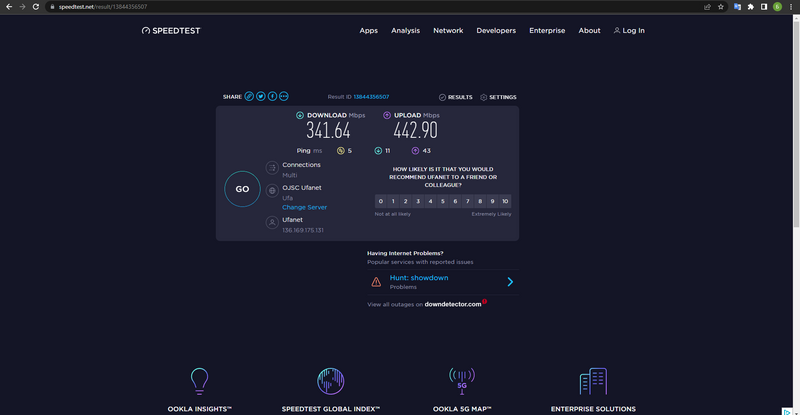
Task: Expand the Hunt: showdown chevron
Action: (510, 282)
